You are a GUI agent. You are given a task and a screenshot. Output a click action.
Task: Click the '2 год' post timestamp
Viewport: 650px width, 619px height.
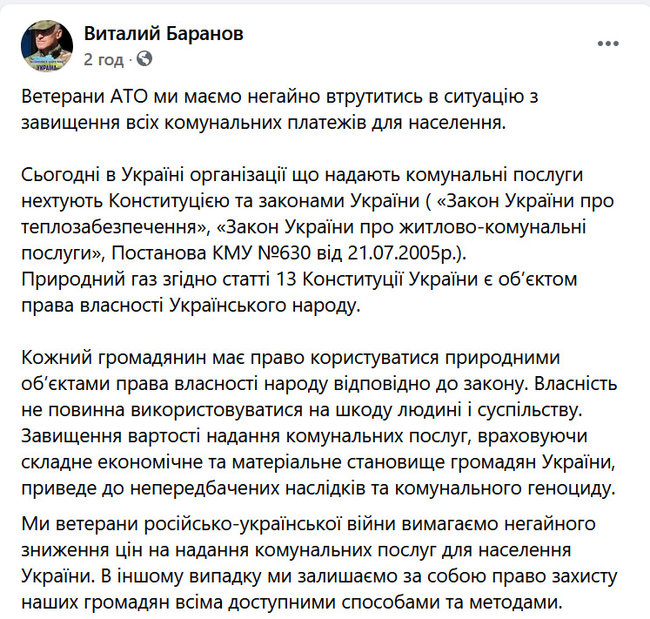tap(104, 59)
